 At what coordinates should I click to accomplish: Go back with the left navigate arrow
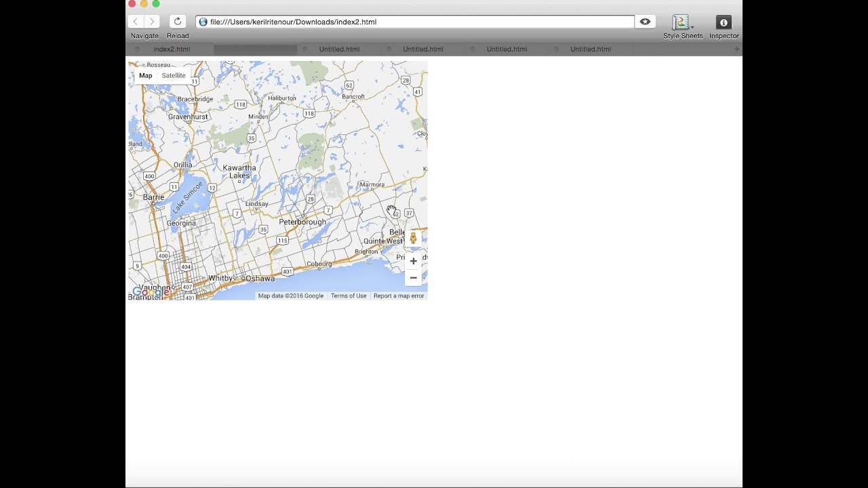[x=136, y=22]
